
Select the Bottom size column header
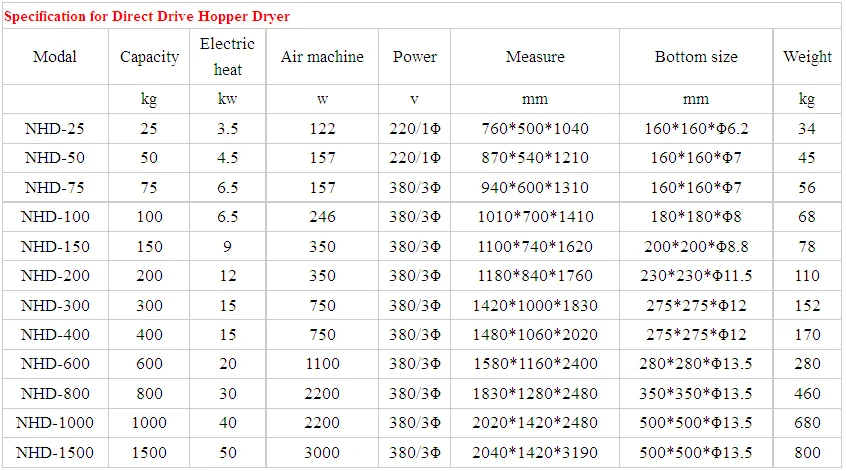[695, 57]
